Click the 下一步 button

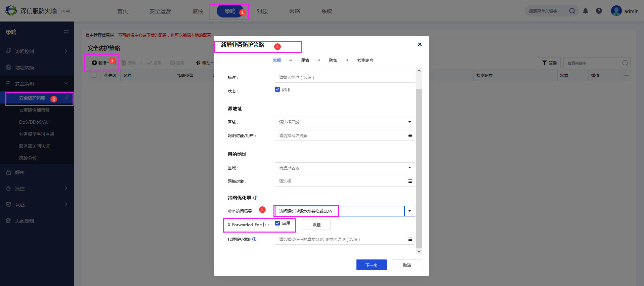click(x=371, y=265)
